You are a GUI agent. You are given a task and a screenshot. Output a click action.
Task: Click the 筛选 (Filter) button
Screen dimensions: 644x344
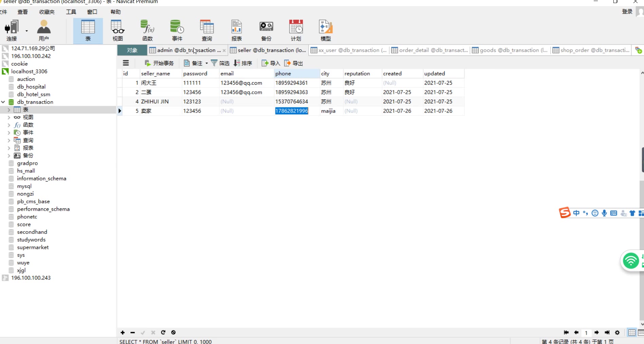click(x=220, y=63)
